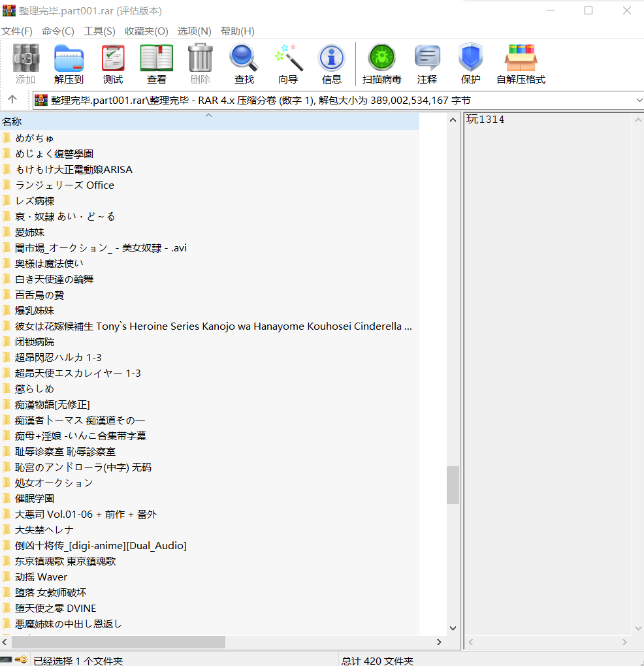Click the password key icon in status bar
The height and width of the screenshot is (666, 644).
point(22,659)
